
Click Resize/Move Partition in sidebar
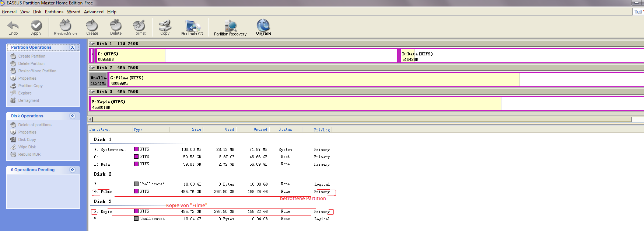point(37,71)
